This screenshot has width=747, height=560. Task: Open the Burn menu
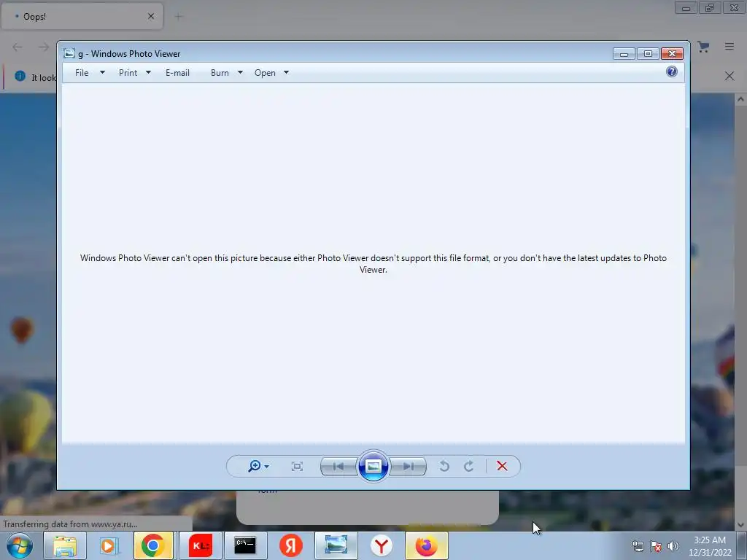[x=220, y=73]
